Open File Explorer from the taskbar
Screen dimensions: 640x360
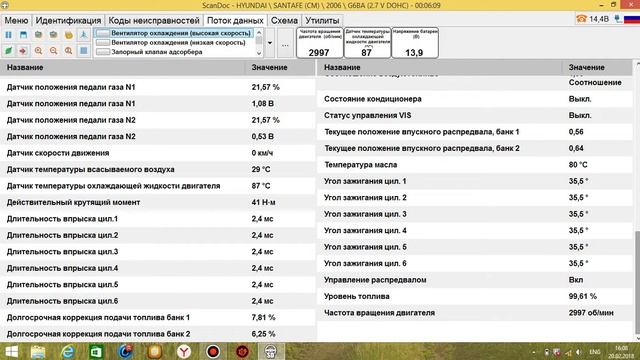38,351
